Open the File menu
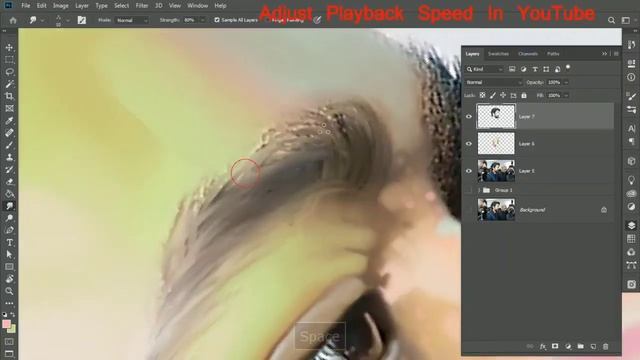 [x=26, y=6]
